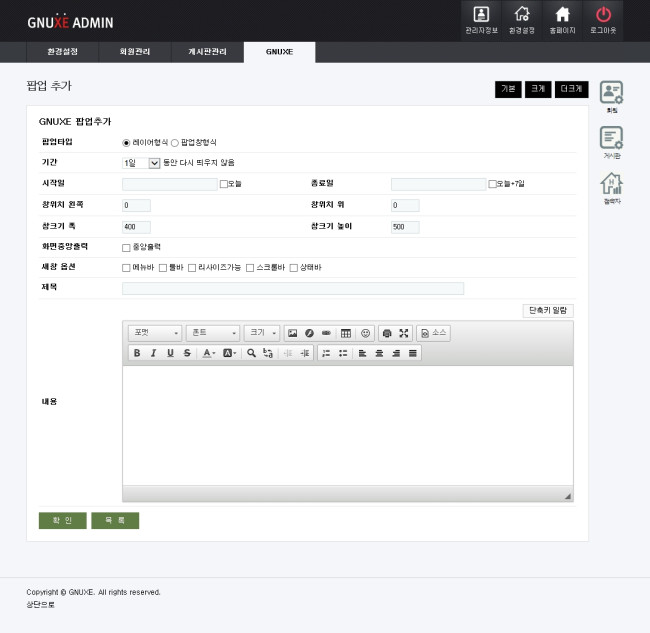Maximize the editor with fullscreen icon

tap(404, 333)
